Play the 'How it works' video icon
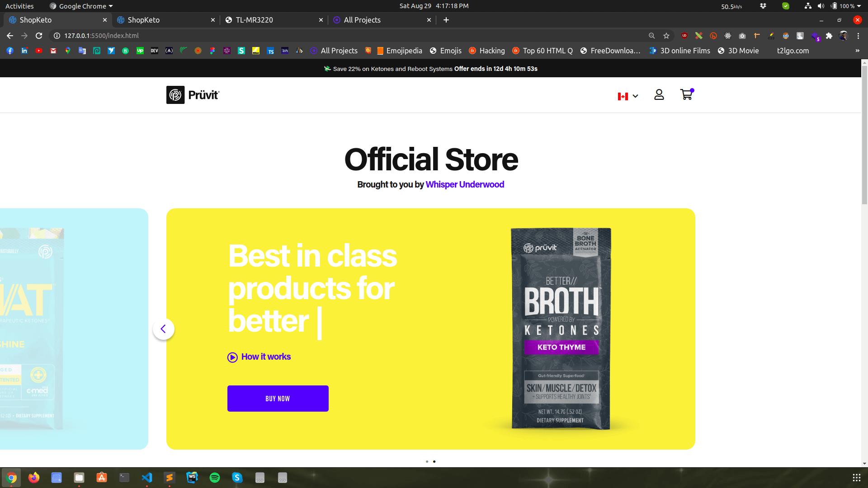The height and width of the screenshot is (488, 868). pos(232,357)
